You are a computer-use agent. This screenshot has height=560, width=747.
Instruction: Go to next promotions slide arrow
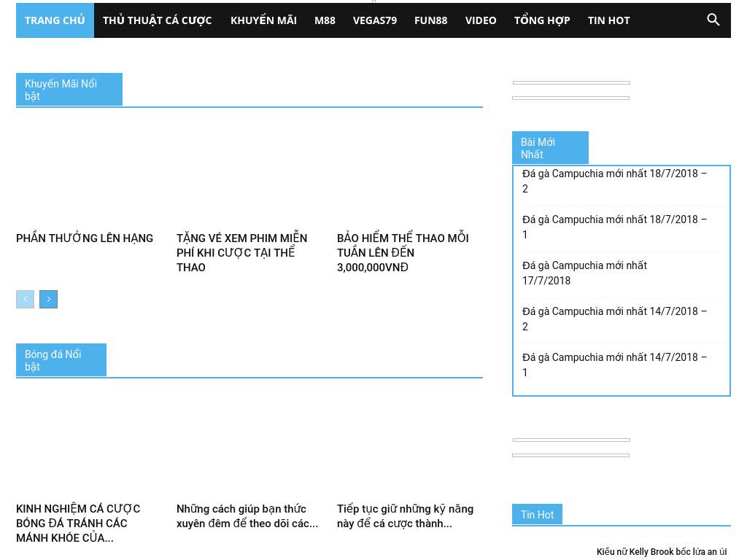click(x=49, y=300)
